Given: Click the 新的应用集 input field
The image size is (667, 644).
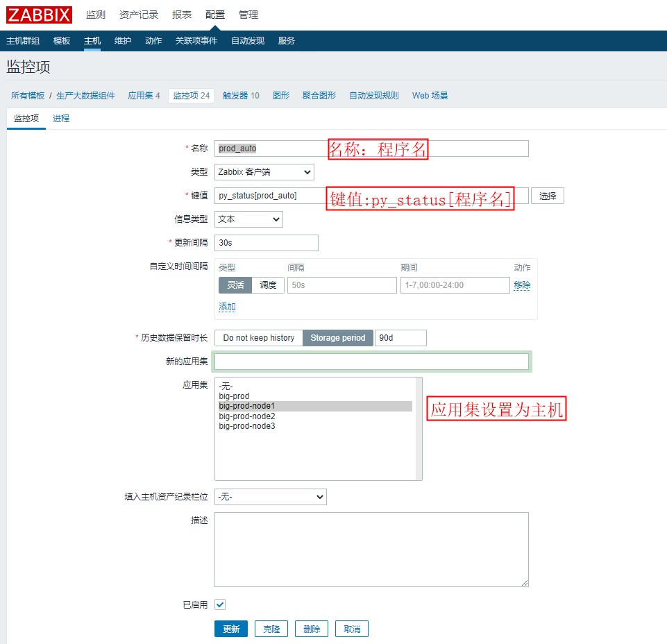Looking at the screenshot, I should pos(371,362).
